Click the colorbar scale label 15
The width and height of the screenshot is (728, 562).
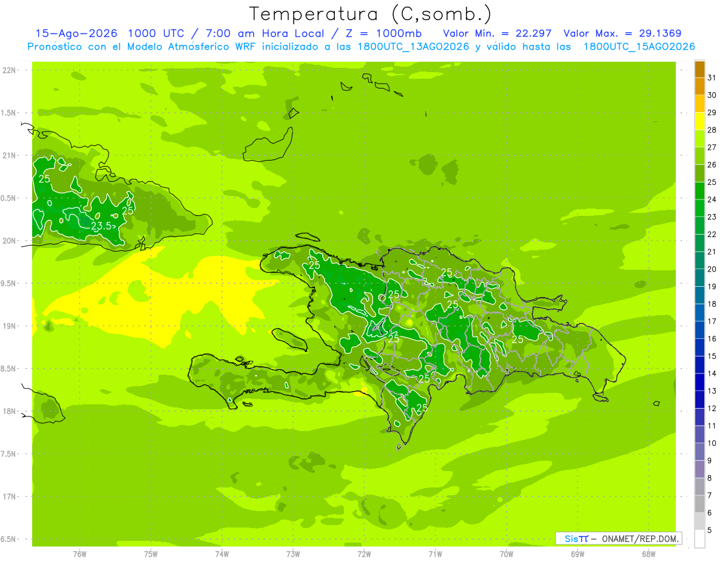point(712,356)
